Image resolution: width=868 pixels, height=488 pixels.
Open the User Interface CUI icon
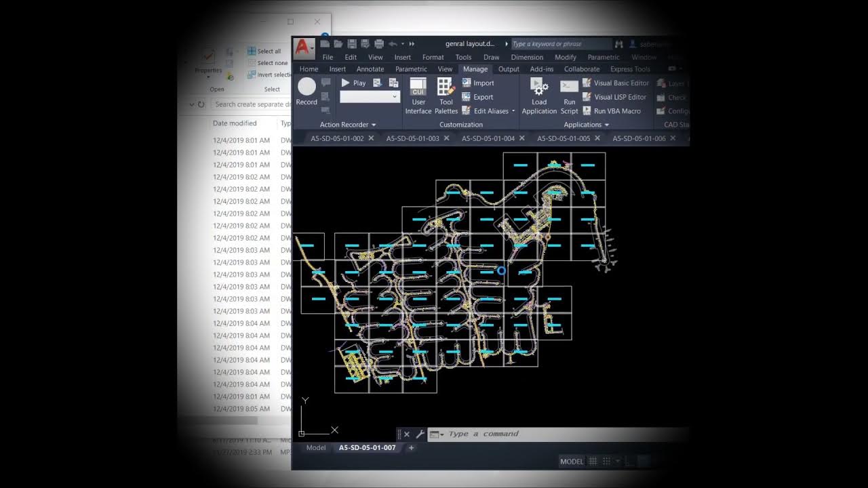(418, 87)
